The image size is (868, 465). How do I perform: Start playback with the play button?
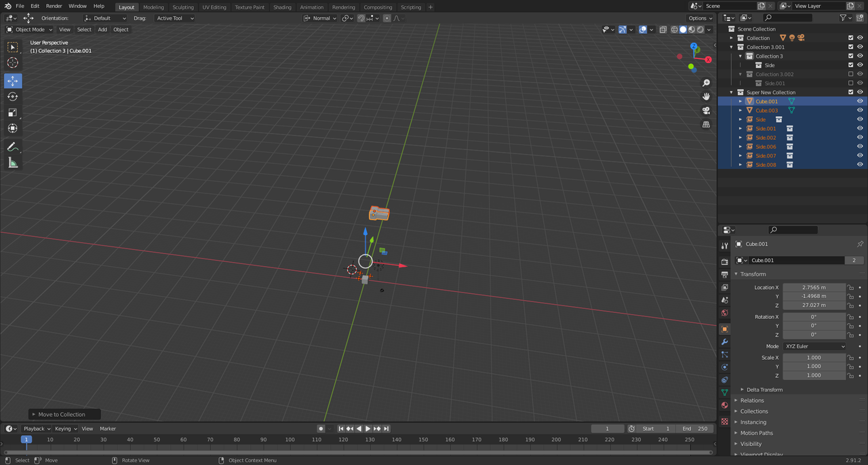(x=368, y=429)
